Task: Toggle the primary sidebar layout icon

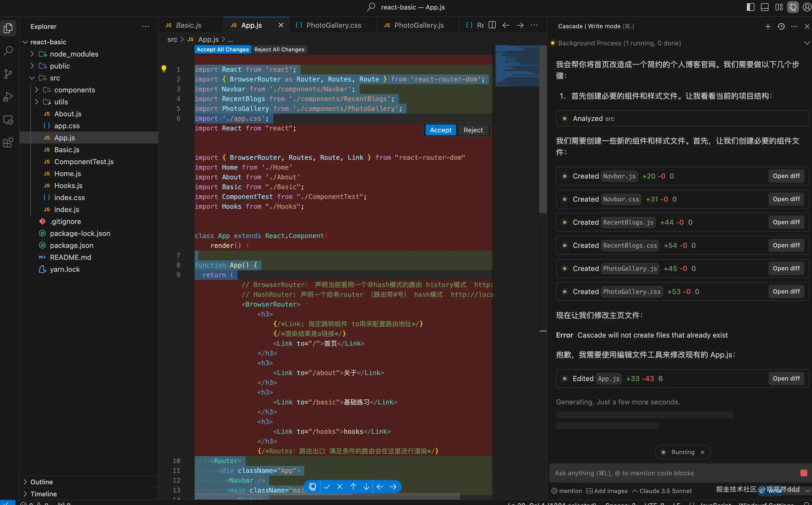Action: click(750, 7)
